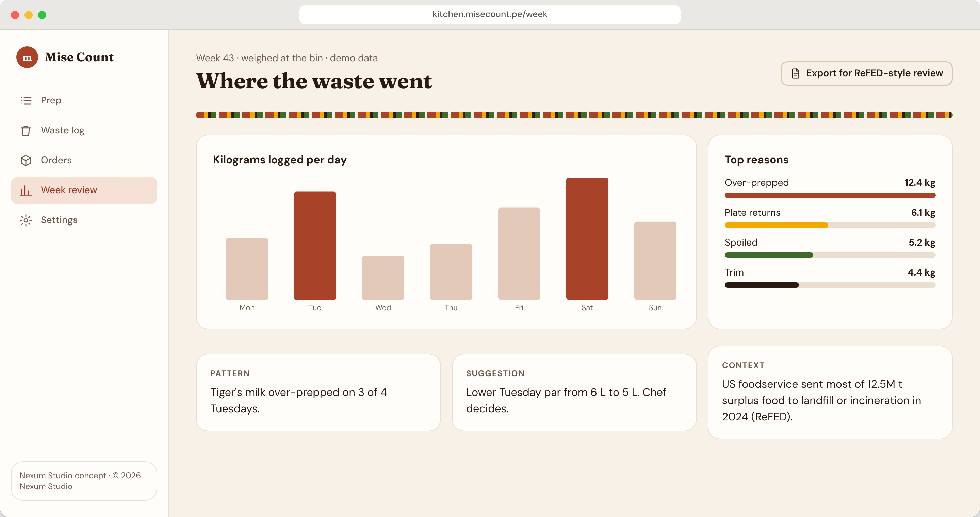
Task: Click the CONTEXT card about US foodservice
Action: [830, 392]
